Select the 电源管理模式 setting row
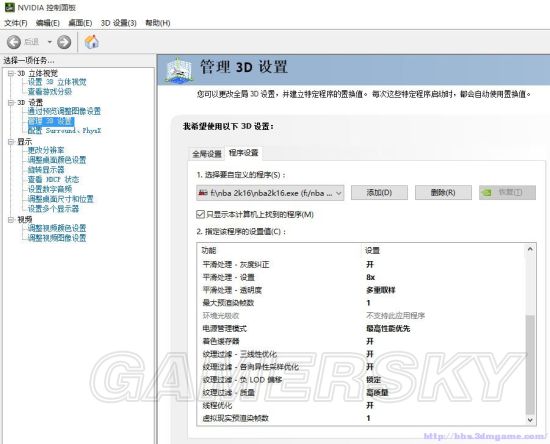The image size is (550, 444). tap(361, 329)
